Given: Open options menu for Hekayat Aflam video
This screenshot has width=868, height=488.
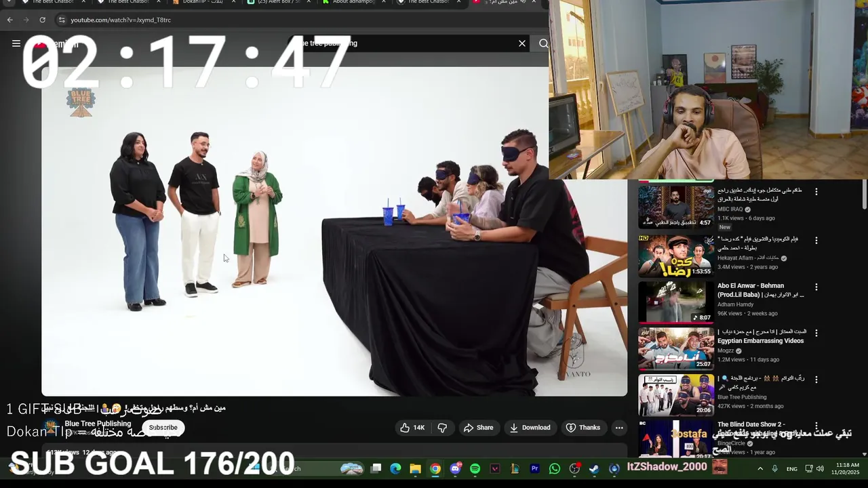Looking at the screenshot, I should click(816, 241).
